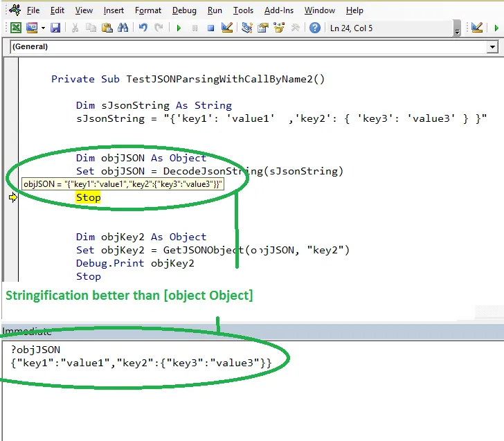Expand the (General) combo dropdown arrow

click(x=492, y=47)
